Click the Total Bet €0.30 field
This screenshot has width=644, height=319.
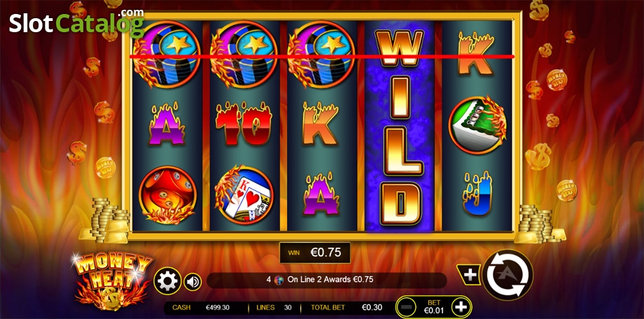[x=346, y=307]
